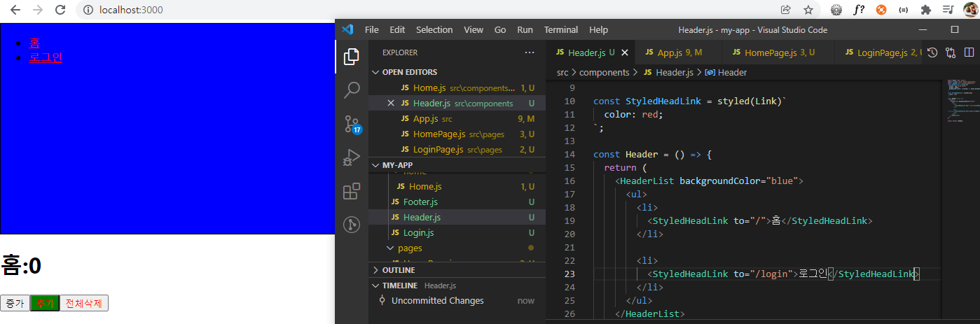Viewport: 980px width, 324px height.
Task: Open the Chrome extensions puzzle icon
Action: (x=926, y=10)
